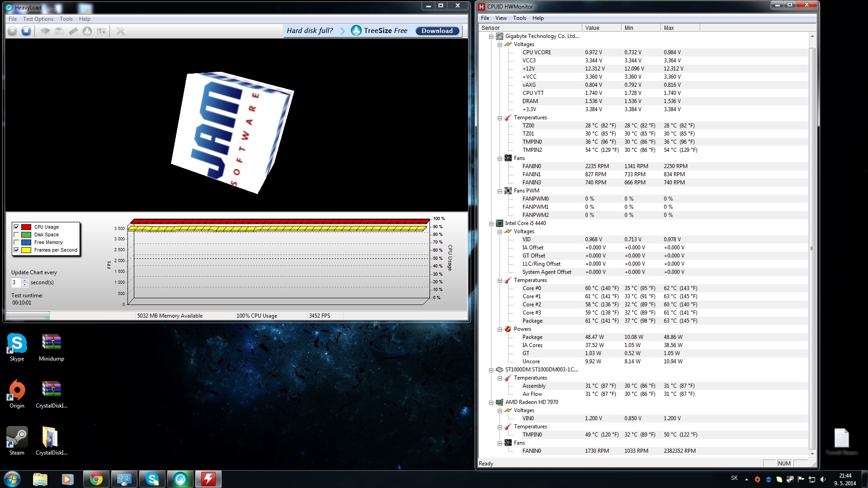Increase chart update interval with up arrow

click(x=25, y=280)
